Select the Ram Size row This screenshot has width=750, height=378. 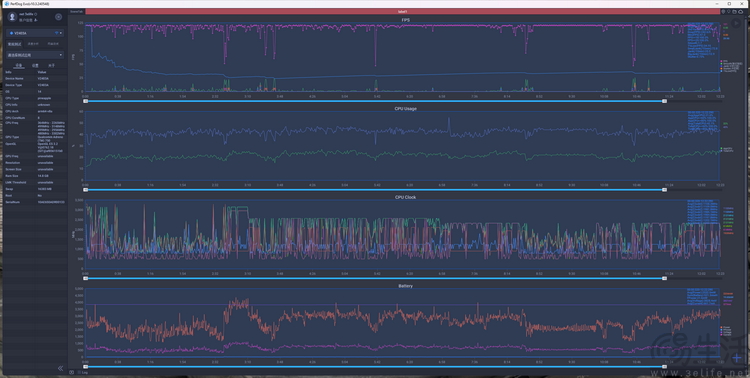(x=35, y=176)
